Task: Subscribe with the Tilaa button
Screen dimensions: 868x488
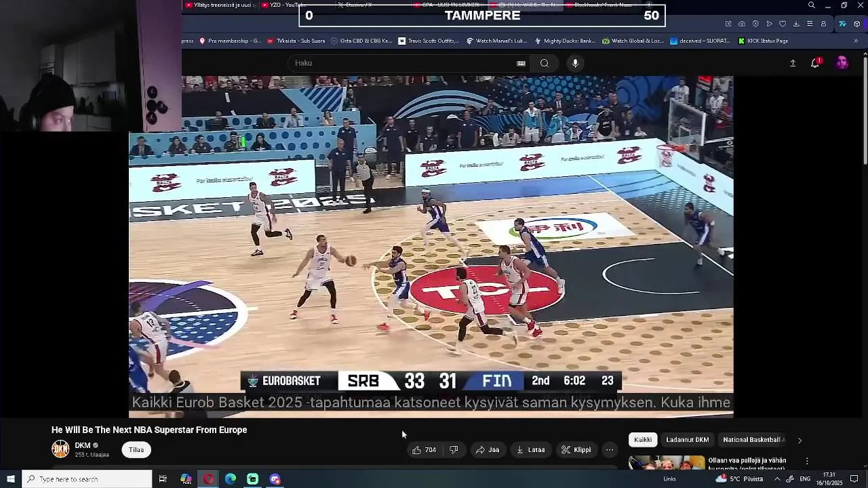Action: coord(136,449)
